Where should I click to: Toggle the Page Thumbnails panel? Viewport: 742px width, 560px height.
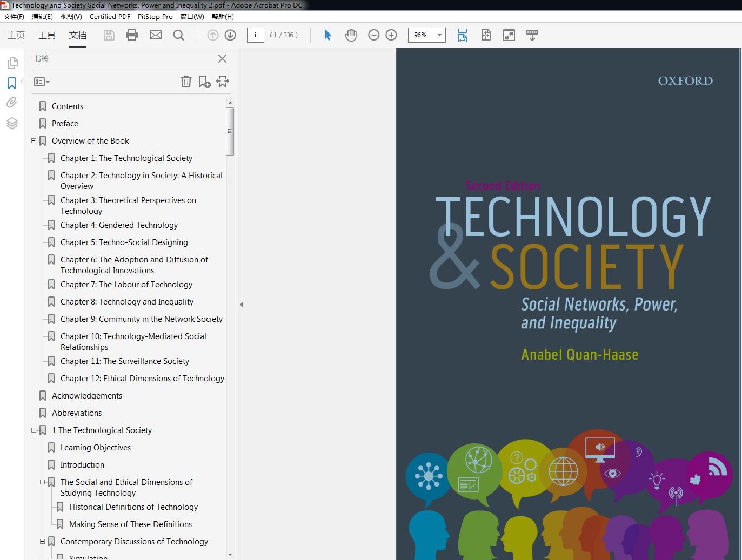[x=12, y=63]
